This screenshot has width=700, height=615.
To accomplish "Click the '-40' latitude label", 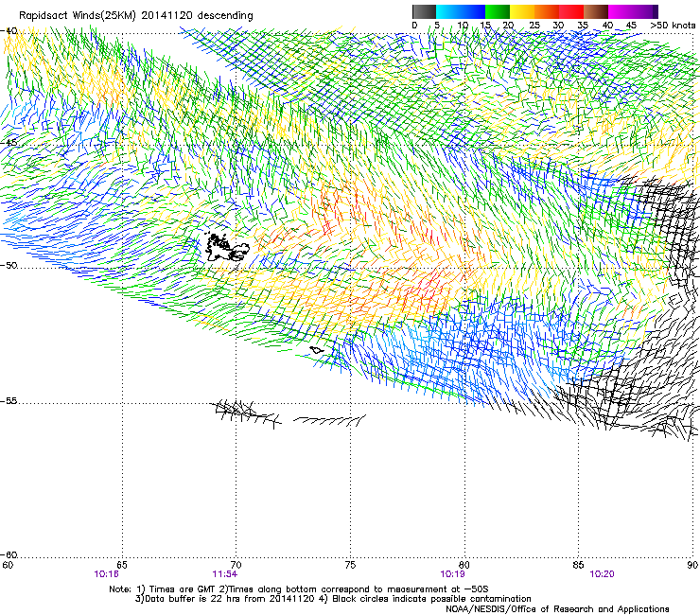I will coord(9,31).
